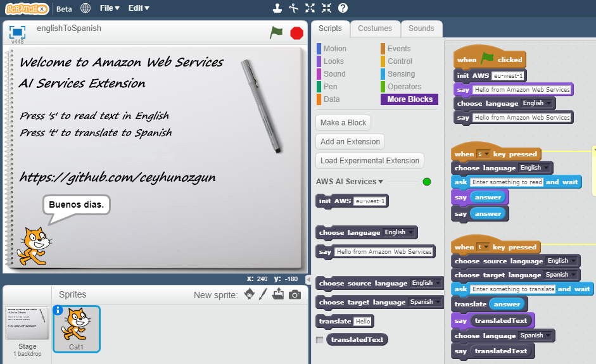The width and height of the screenshot is (596, 364).
Task: Start project with the green flag
Action: [276, 32]
